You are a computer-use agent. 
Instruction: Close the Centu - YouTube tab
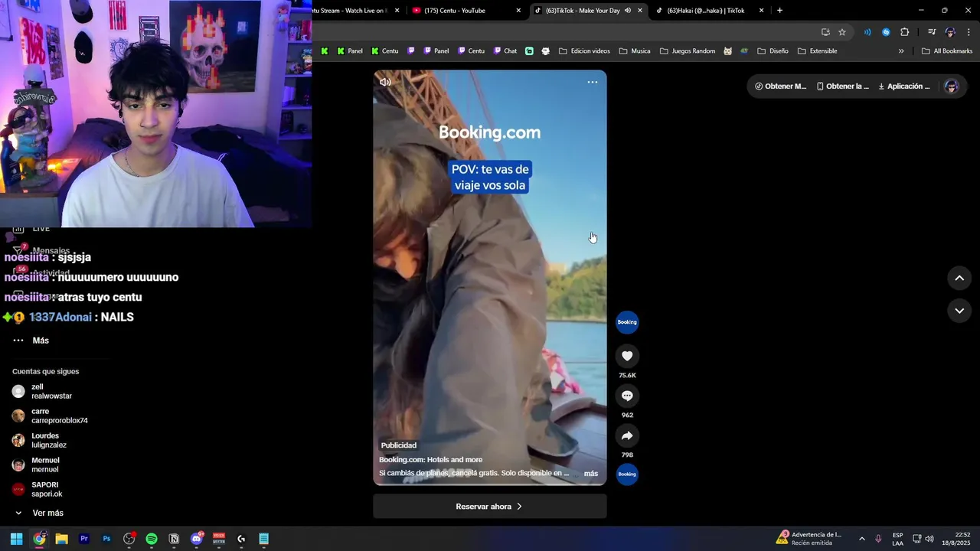tap(518, 11)
